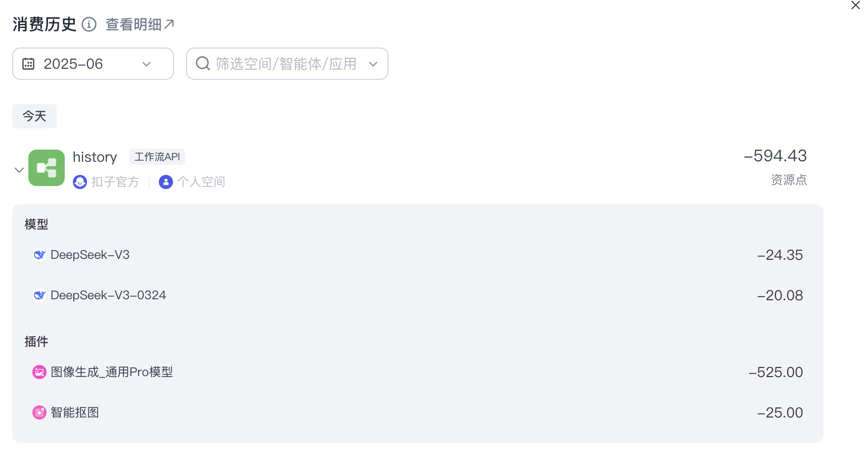
Task: Click the 个人空间 user avatar icon
Action: [x=166, y=182]
